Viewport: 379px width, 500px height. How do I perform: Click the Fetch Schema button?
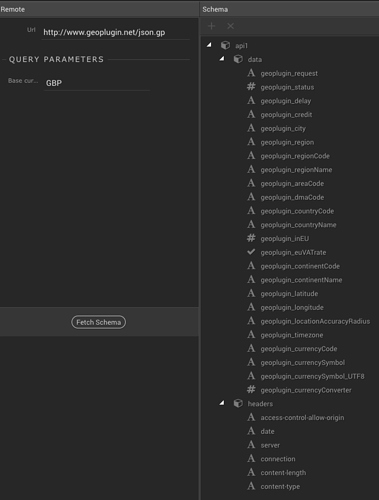coord(98,322)
